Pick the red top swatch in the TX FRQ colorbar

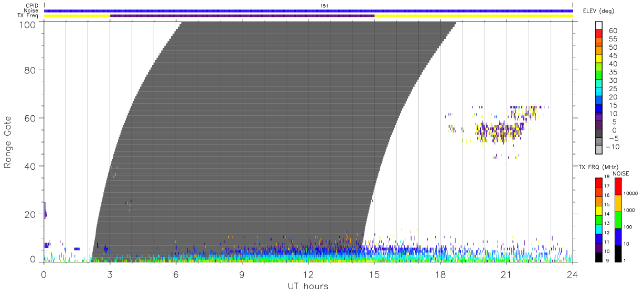[x=598, y=183]
